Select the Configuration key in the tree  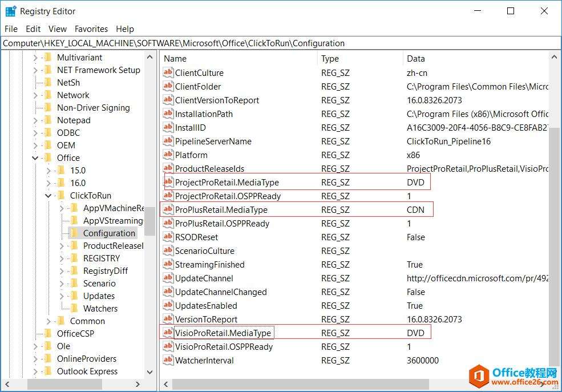109,233
